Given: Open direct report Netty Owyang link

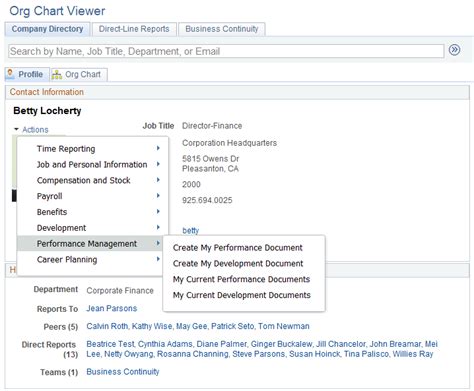Looking at the screenshot, I should 129,354.
